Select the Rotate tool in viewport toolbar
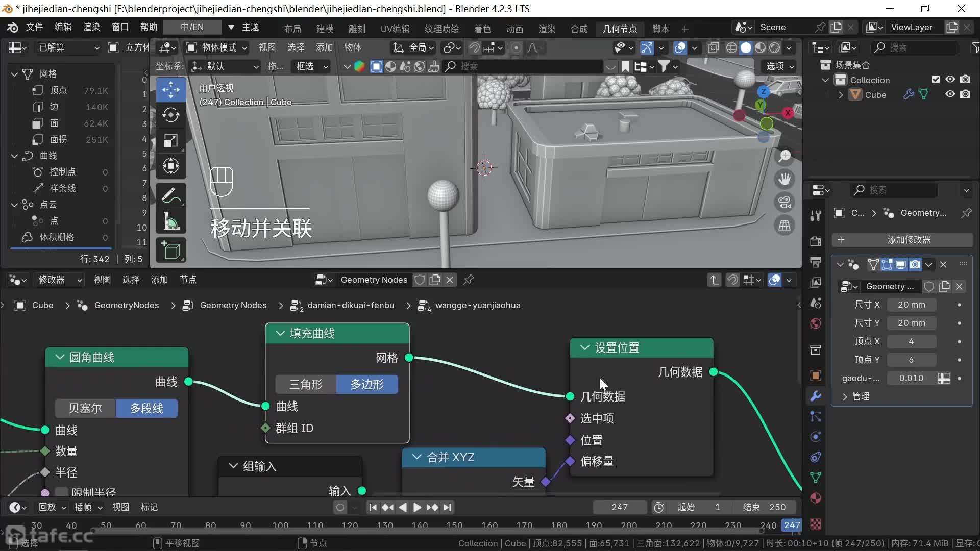Screen dimensions: 980x551 tap(170, 115)
